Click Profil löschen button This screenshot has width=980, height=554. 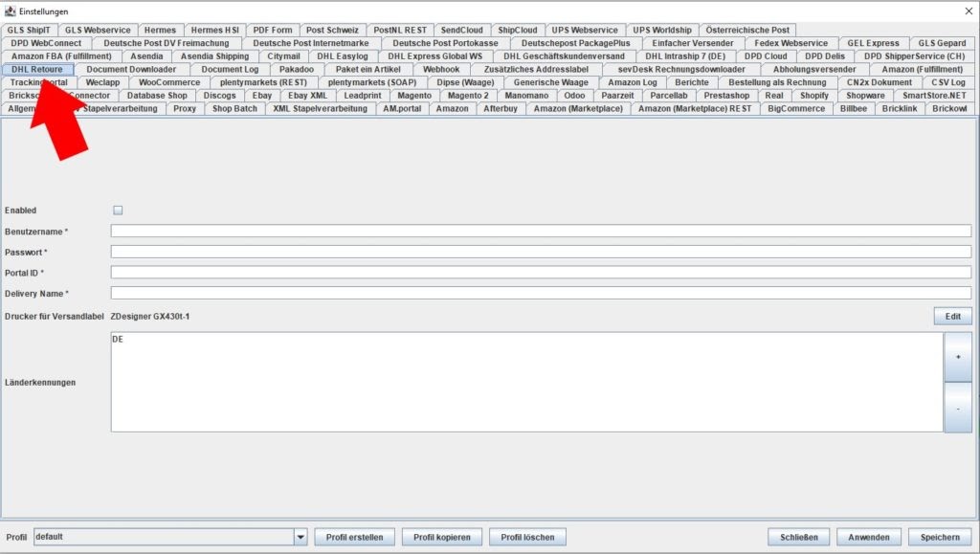point(527,537)
